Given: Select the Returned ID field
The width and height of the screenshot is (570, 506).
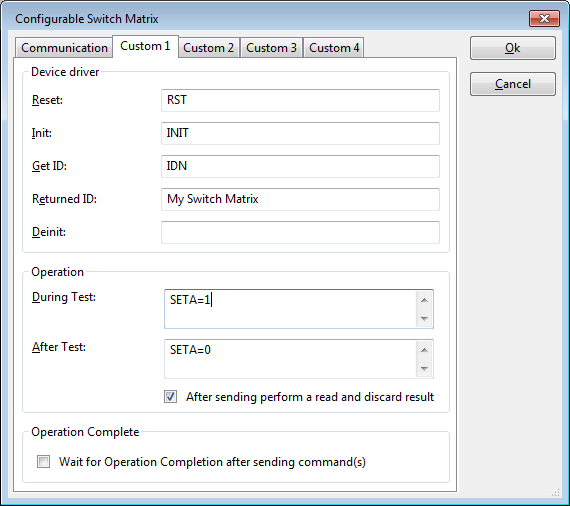Looking at the screenshot, I should point(300,199).
